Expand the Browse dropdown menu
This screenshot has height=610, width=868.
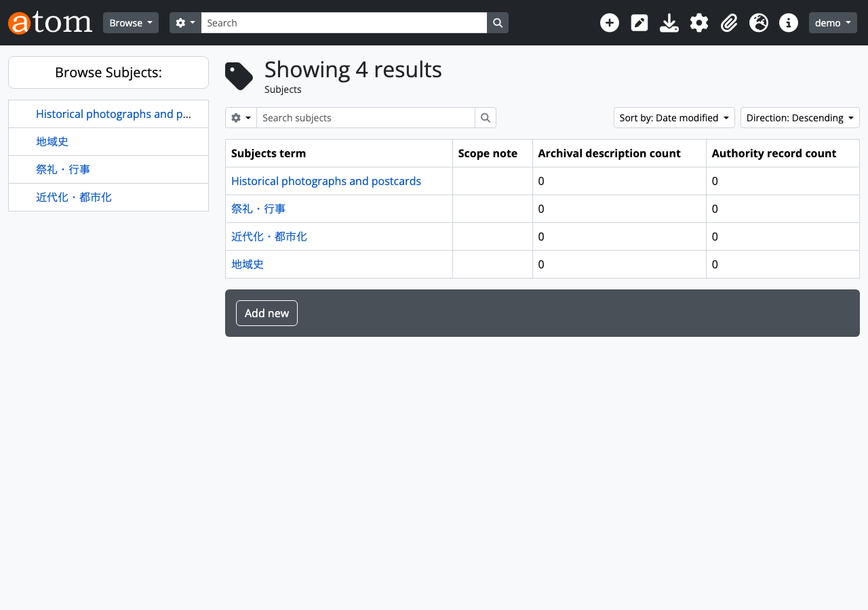(131, 22)
